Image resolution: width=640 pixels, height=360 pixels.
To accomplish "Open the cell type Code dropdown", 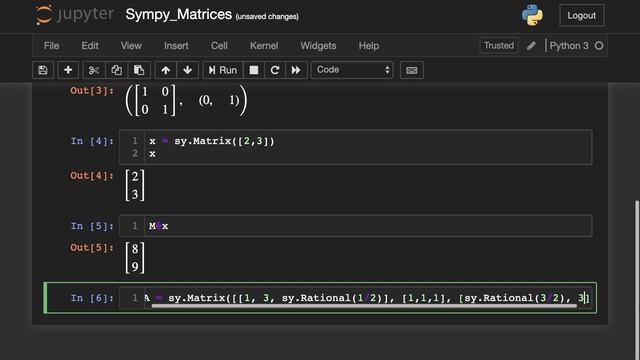I will tap(352, 70).
